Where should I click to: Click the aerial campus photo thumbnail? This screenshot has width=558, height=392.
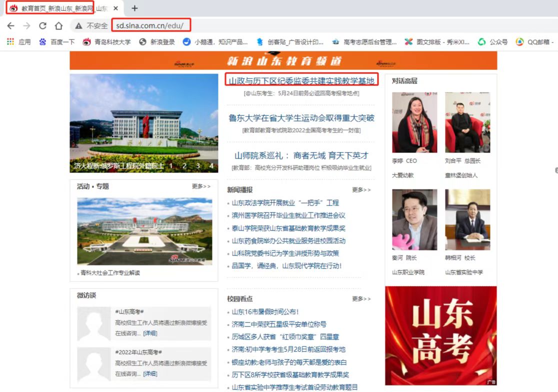click(x=144, y=231)
